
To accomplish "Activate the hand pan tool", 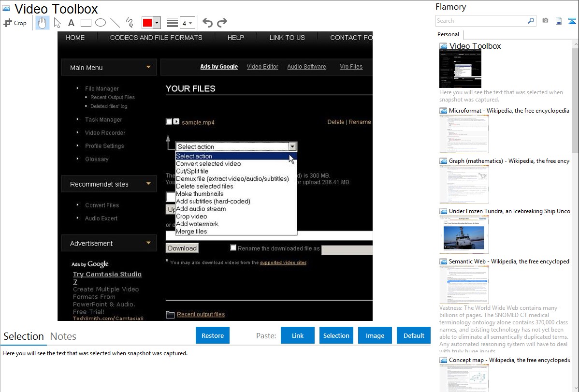I will 42,23.
